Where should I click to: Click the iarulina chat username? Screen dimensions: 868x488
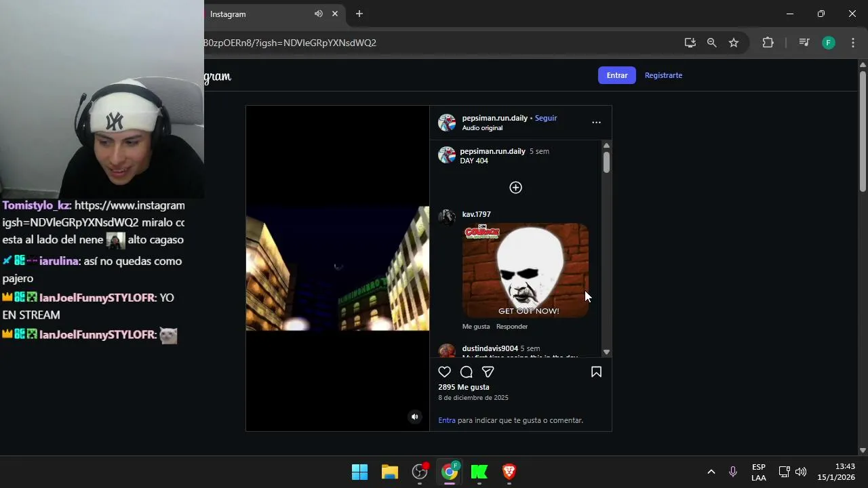[x=60, y=261]
